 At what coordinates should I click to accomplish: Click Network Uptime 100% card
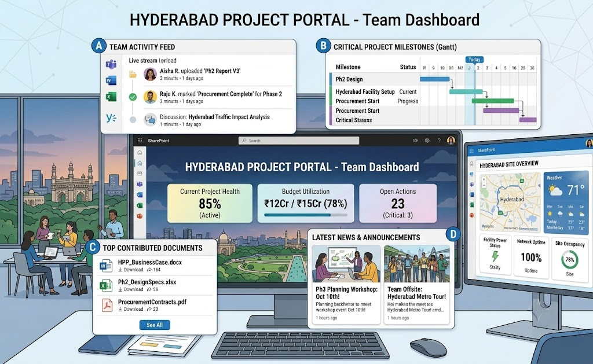tap(531, 257)
